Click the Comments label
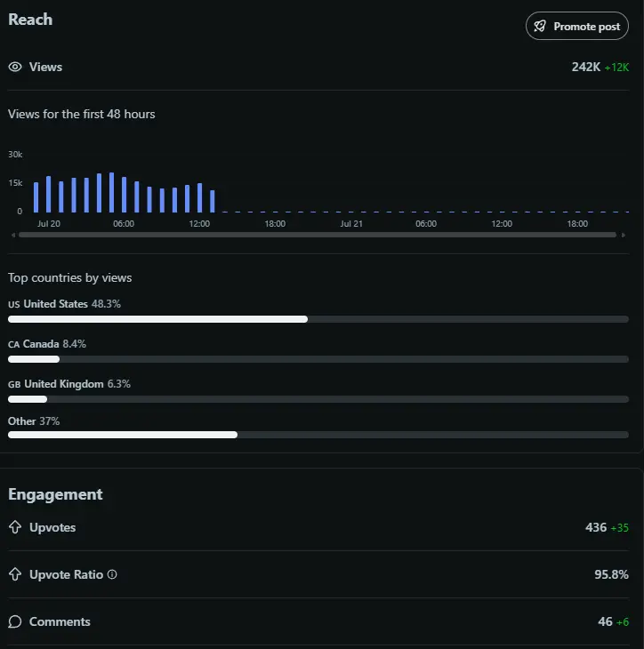Screen dimensions: 644x649 tap(60, 621)
